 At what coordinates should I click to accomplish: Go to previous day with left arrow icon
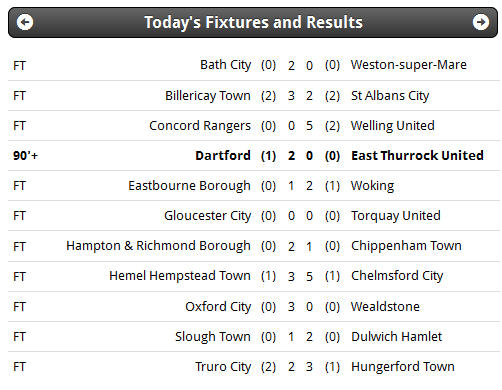click(25, 23)
